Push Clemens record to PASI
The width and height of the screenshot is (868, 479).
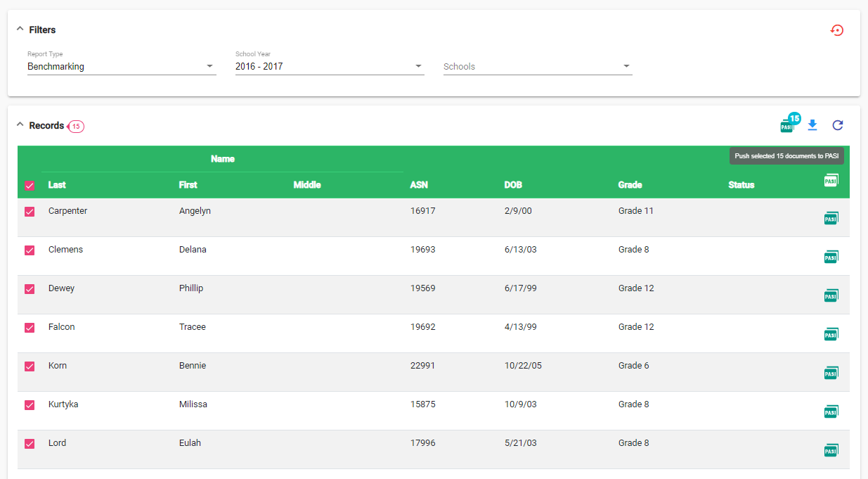831,257
